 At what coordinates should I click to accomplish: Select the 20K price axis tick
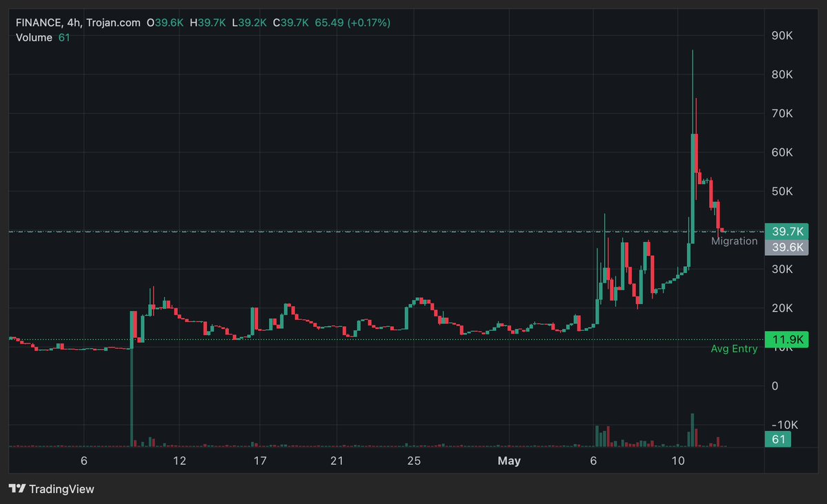point(782,308)
